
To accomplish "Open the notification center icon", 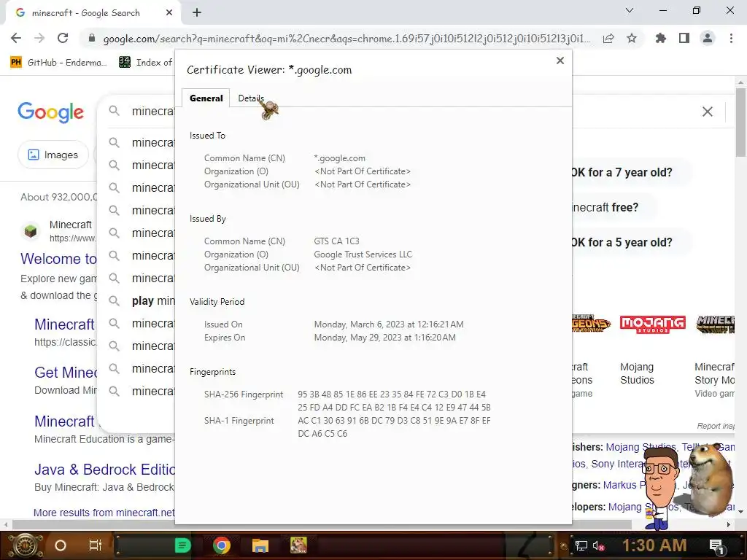I will 716,545.
